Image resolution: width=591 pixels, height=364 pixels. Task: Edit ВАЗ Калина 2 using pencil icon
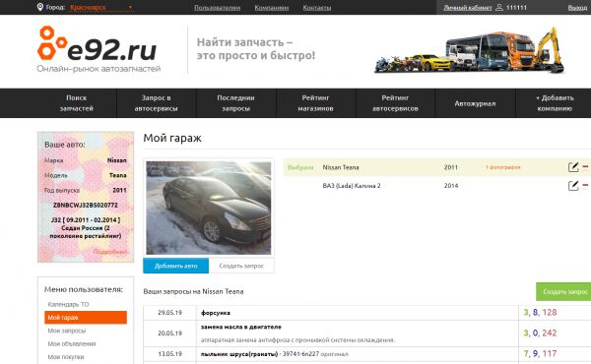point(573,185)
